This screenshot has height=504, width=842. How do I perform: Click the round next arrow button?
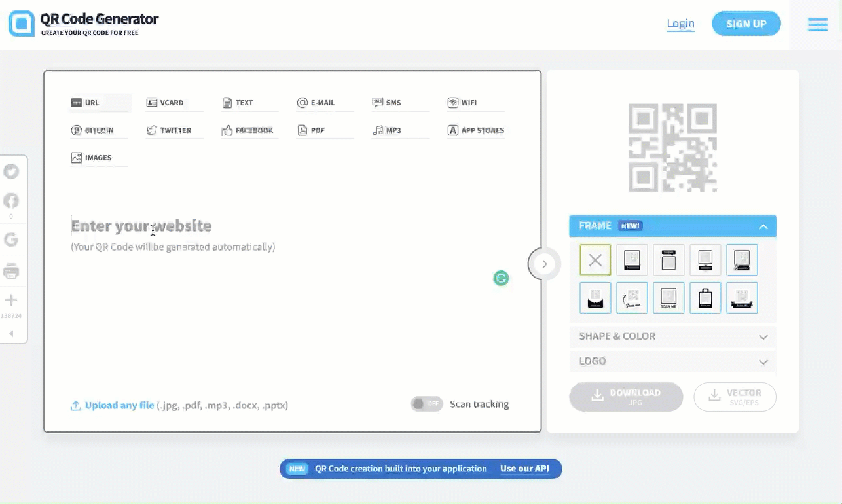544,264
